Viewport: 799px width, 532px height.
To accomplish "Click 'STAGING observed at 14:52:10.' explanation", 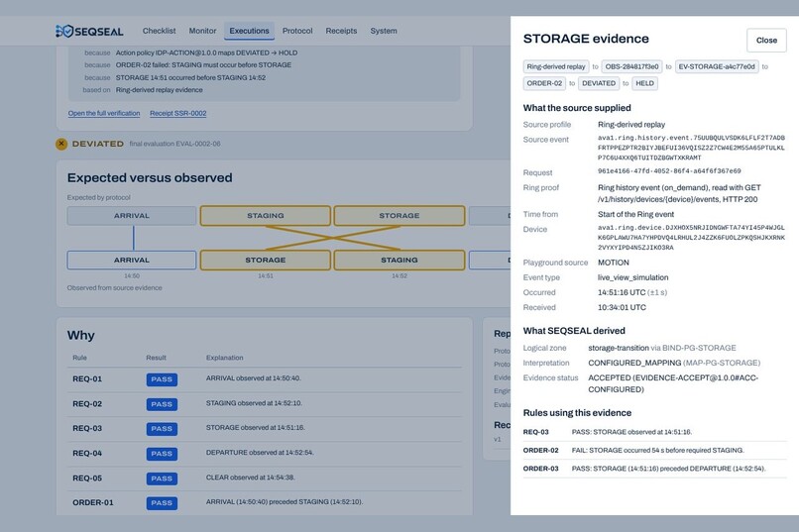I will tap(254, 403).
